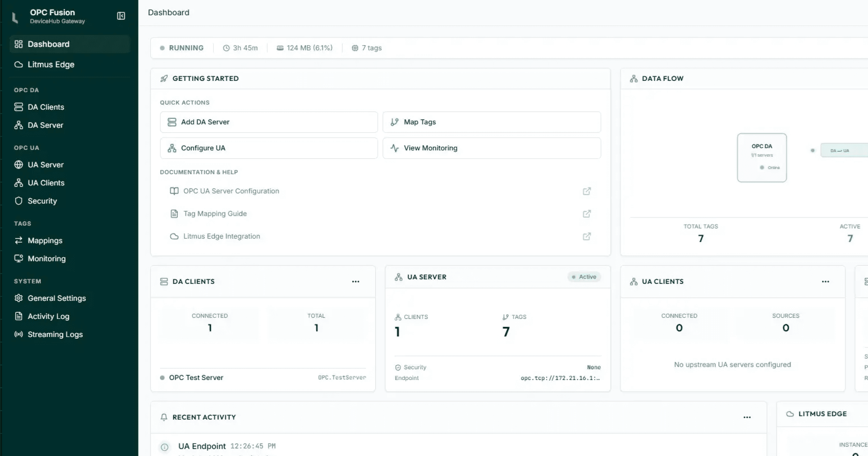Click external-link icon beside Tag Mapping Guide
The height and width of the screenshot is (456, 868).
tap(587, 214)
